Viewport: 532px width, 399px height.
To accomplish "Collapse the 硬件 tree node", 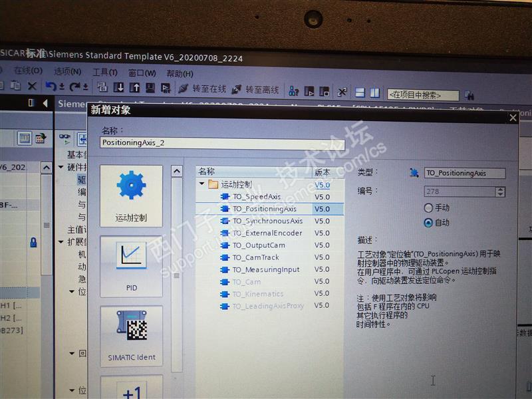I will (x=61, y=167).
